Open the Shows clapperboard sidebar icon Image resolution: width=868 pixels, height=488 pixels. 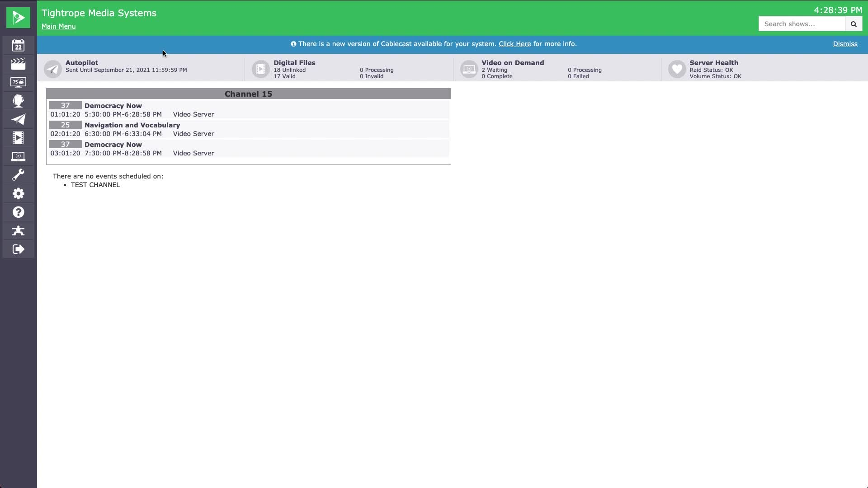pyautogui.click(x=18, y=64)
